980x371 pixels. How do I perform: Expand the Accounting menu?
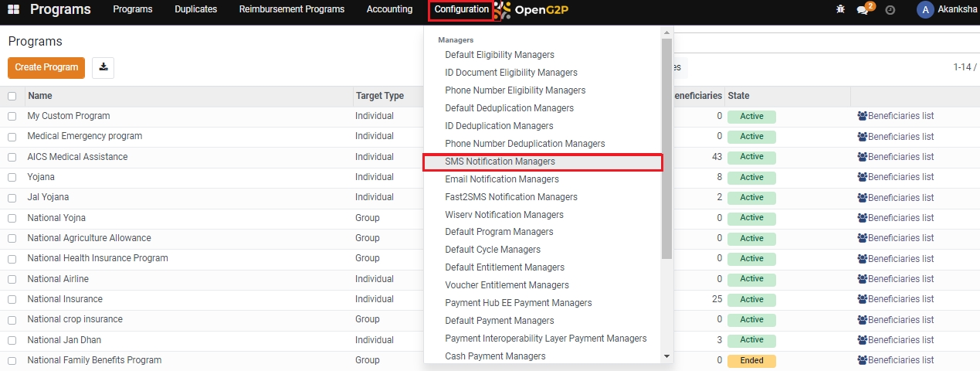[389, 10]
